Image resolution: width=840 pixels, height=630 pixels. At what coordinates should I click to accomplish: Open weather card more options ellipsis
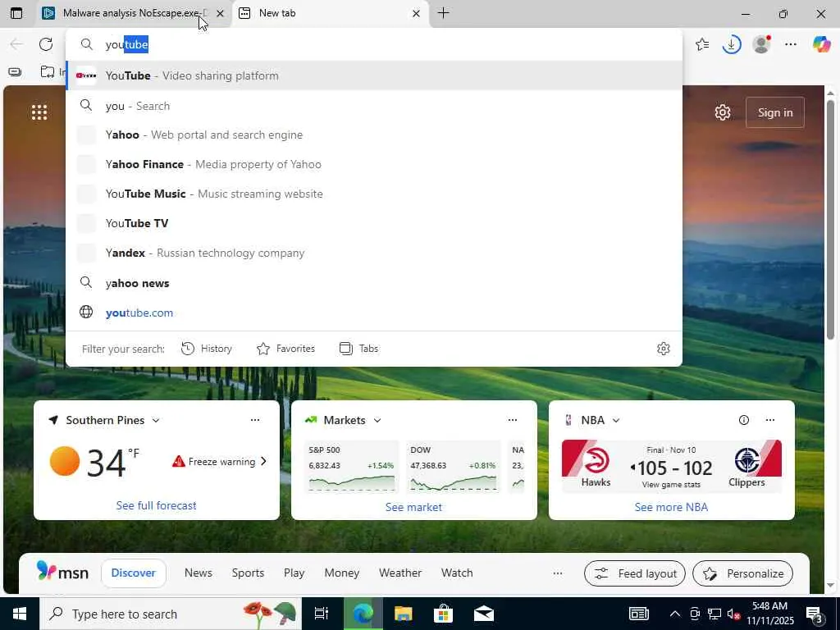pyautogui.click(x=255, y=420)
